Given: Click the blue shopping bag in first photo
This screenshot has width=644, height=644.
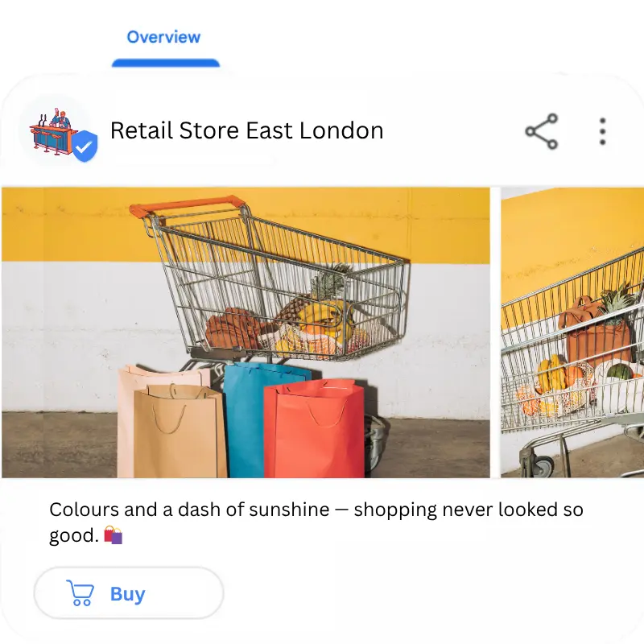Looking at the screenshot, I should tap(246, 419).
